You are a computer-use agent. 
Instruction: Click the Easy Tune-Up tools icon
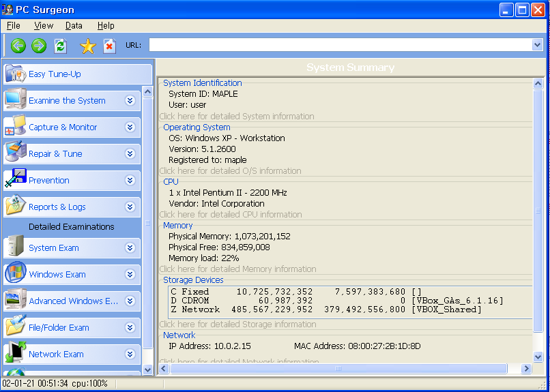[x=16, y=74]
